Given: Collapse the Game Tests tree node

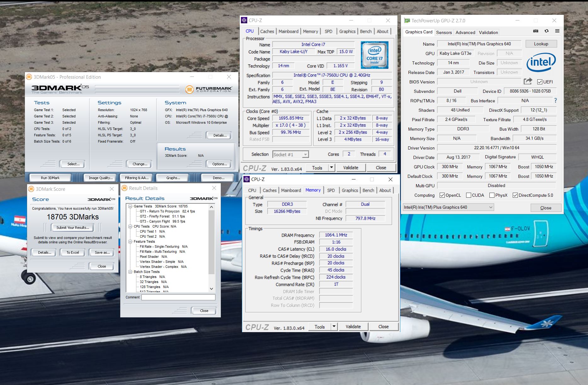Looking at the screenshot, I should pos(130,206).
